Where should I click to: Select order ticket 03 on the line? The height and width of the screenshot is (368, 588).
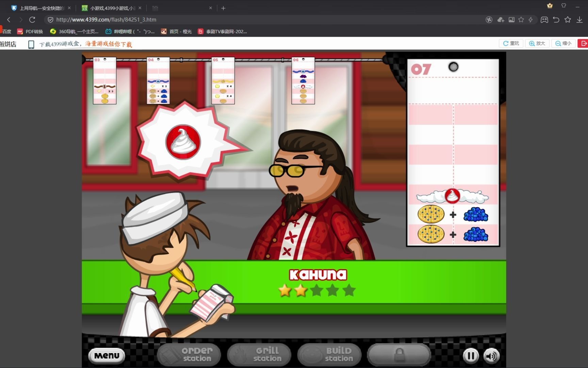tap(105, 81)
